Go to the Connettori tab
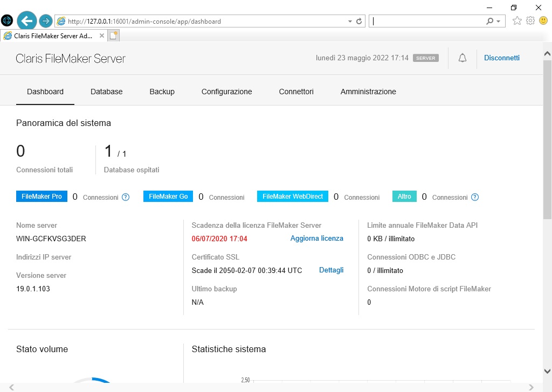The width and height of the screenshot is (552, 392). [296, 92]
